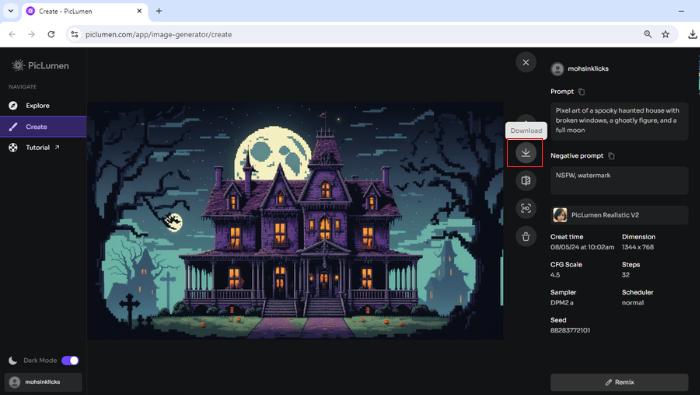
Task: Click the dimension value 1344 x 768
Action: pyautogui.click(x=638, y=247)
